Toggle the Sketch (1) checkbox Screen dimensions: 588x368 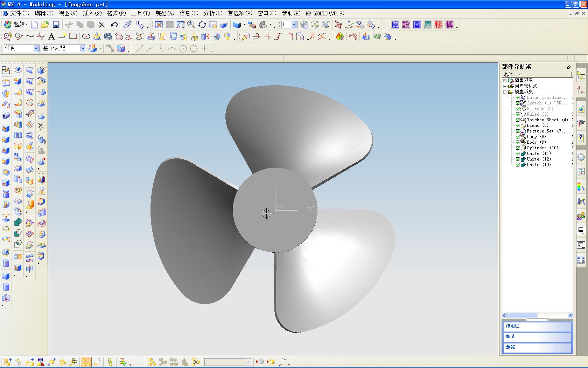pyautogui.click(x=518, y=103)
